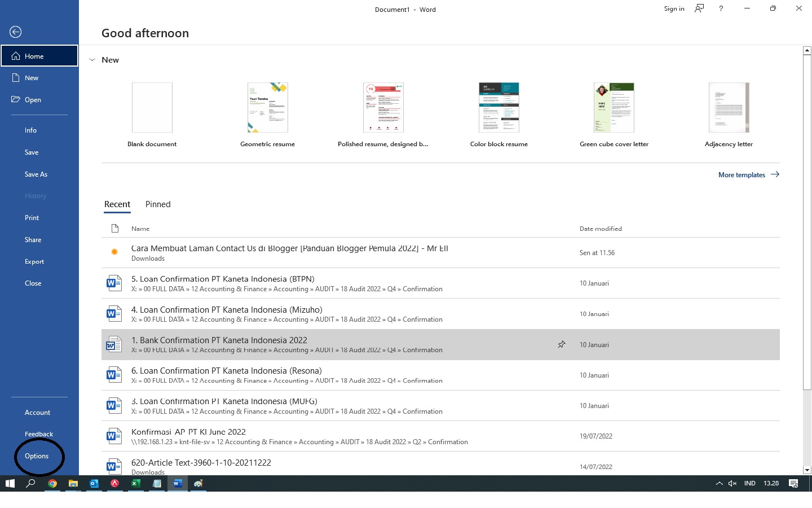This screenshot has width=812, height=508.
Task: Pick the Adjacency letter template
Action: (x=729, y=115)
